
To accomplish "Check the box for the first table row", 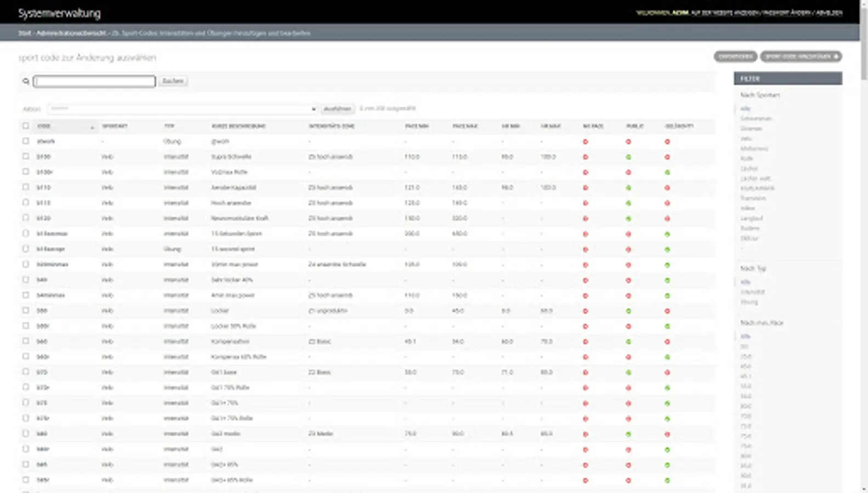I will [x=26, y=141].
